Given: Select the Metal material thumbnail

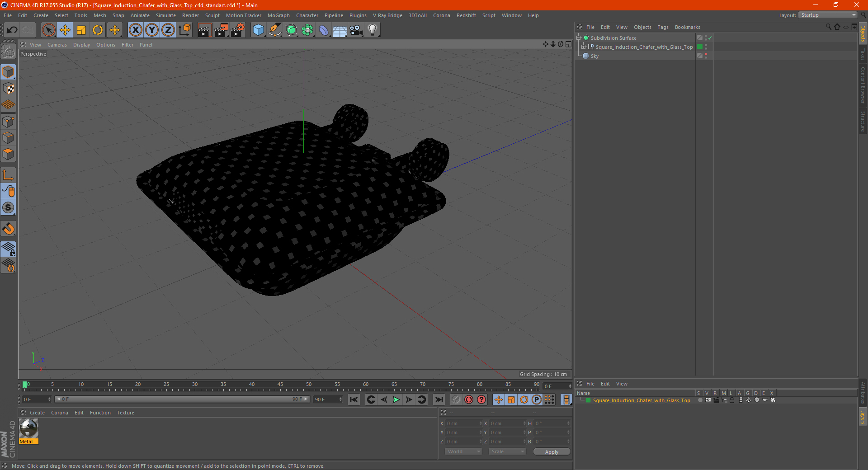Looking at the screenshot, I should click(x=28, y=431).
